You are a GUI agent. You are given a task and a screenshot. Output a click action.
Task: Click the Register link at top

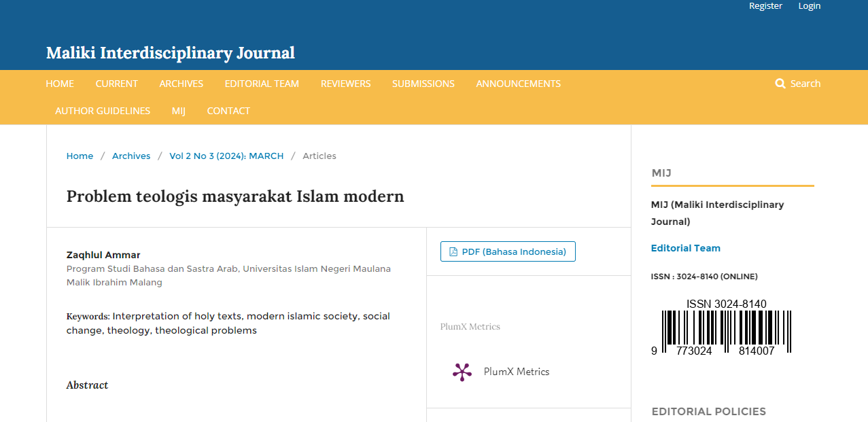click(765, 6)
